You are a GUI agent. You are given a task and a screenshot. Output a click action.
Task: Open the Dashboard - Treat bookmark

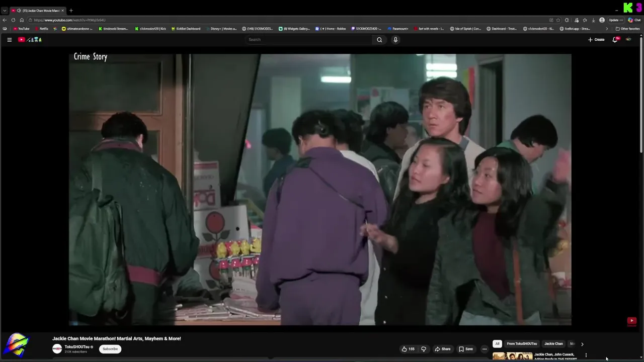502,29
